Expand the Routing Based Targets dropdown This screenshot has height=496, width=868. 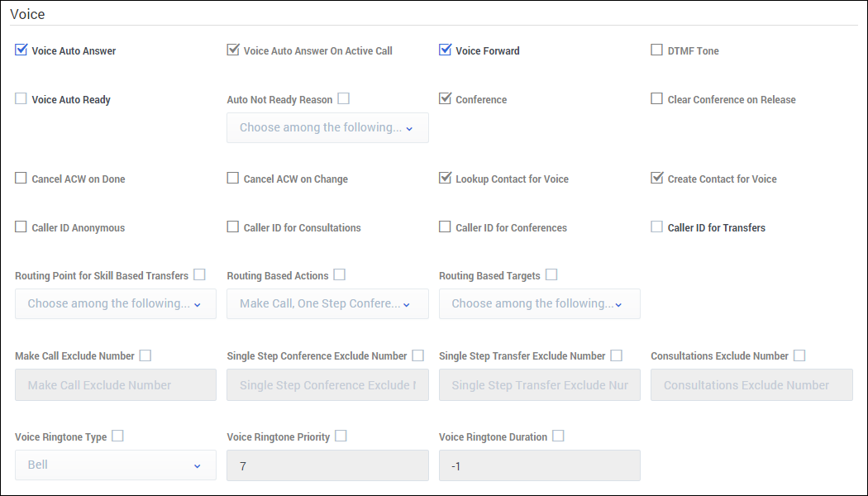(539, 304)
